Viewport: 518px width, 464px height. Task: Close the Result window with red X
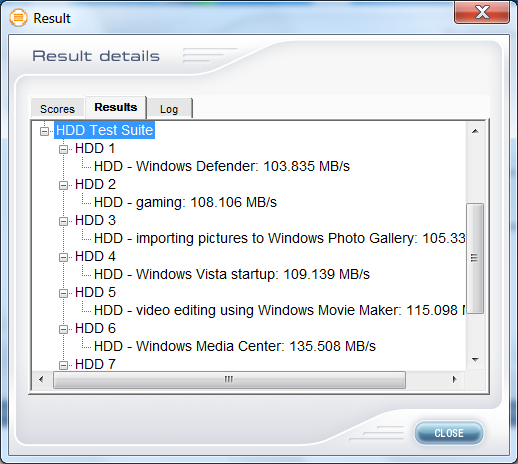click(x=482, y=13)
